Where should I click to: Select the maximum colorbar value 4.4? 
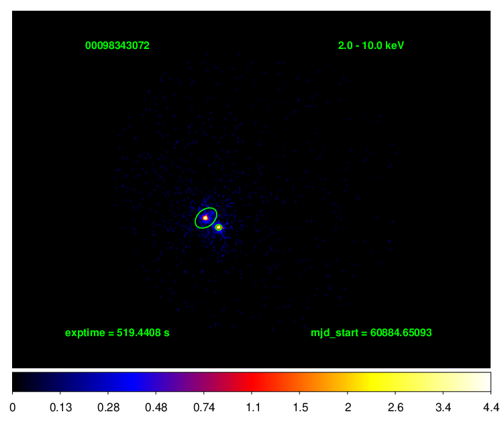click(x=491, y=407)
